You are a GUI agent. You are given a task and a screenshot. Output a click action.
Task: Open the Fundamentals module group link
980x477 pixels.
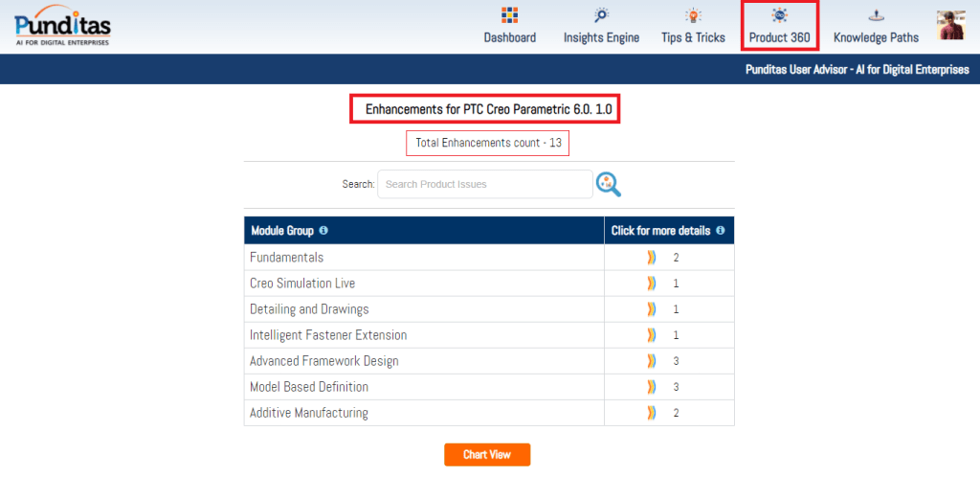tap(286, 258)
